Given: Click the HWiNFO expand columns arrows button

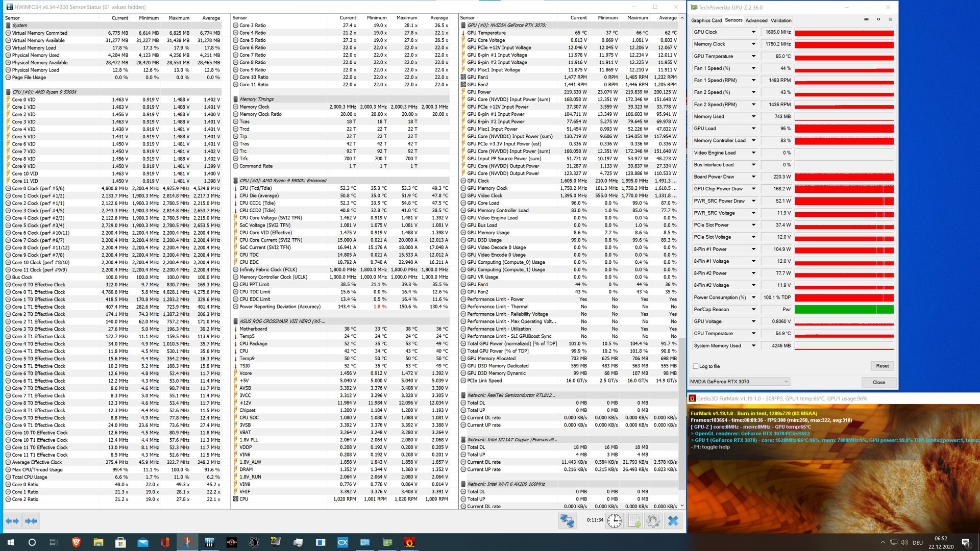Looking at the screenshot, I should click(x=12, y=521).
